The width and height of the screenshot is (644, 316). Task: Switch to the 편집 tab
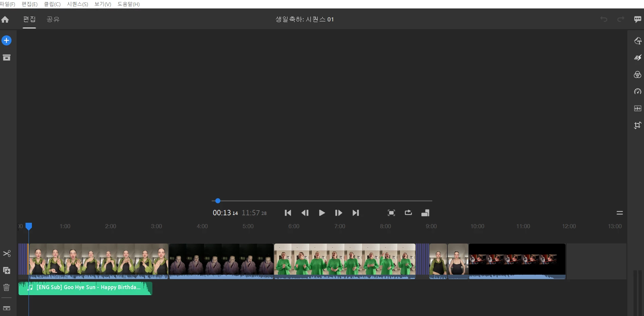29,19
